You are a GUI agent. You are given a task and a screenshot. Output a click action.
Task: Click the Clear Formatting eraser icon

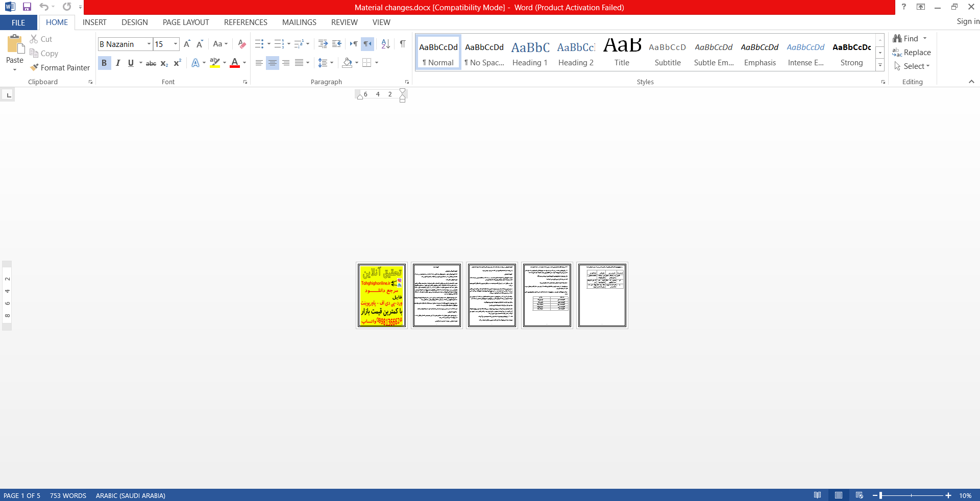242,44
